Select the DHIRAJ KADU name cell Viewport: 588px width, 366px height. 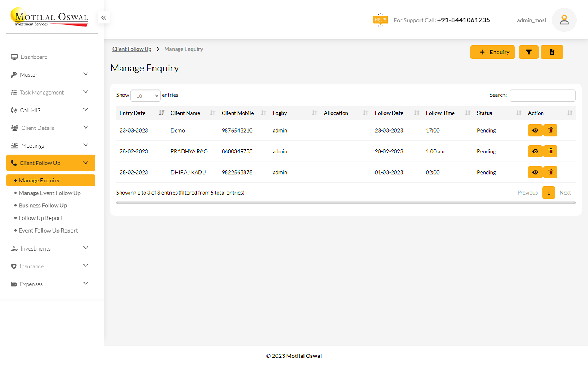pos(188,172)
